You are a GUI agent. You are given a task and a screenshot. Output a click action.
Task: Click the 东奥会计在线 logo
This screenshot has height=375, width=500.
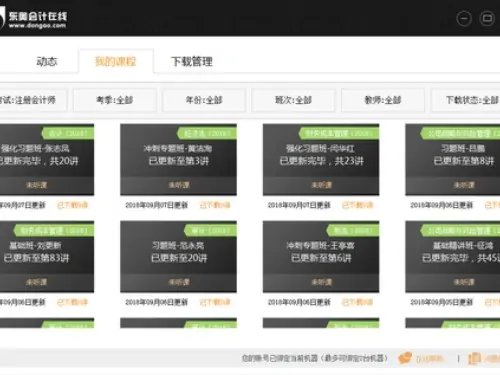pos(33,19)
